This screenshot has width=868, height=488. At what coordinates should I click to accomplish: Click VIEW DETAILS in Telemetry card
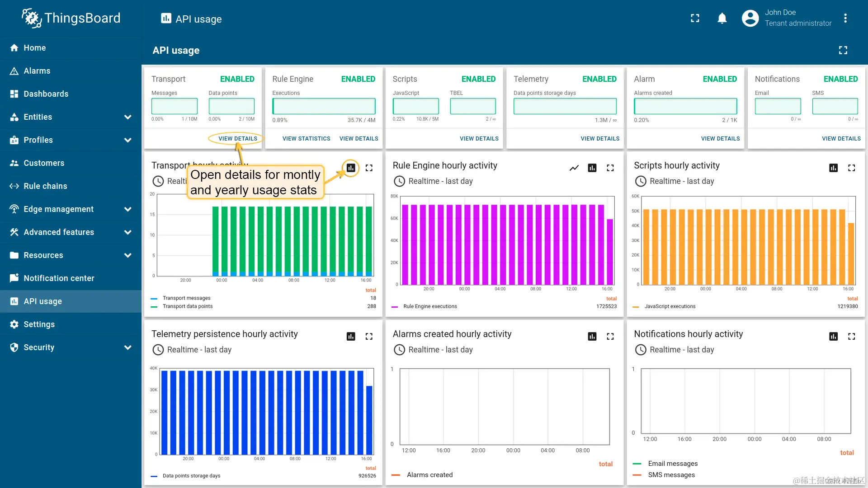(x=600, y=139)
